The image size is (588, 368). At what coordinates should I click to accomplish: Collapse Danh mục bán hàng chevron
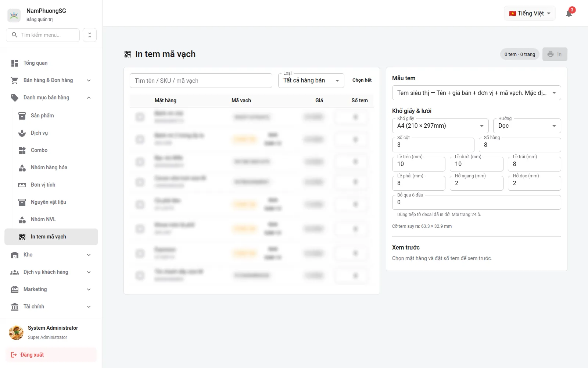[89, 98]
